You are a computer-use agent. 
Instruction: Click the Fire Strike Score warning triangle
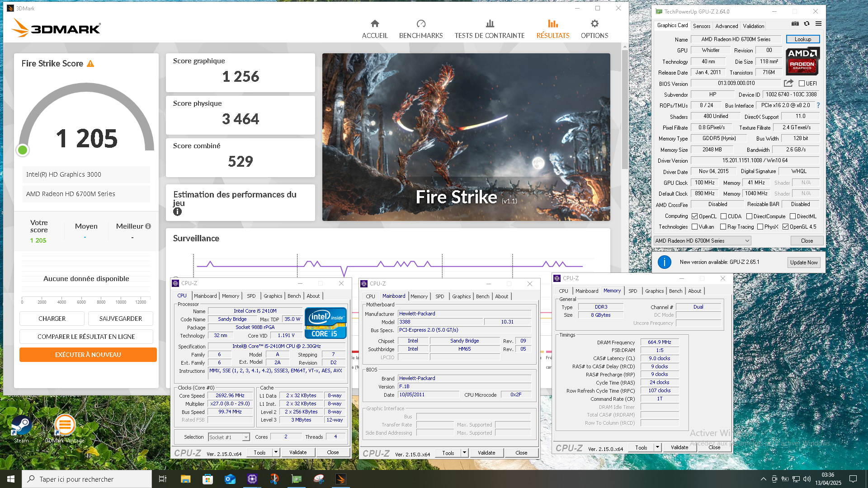[90, 64]
